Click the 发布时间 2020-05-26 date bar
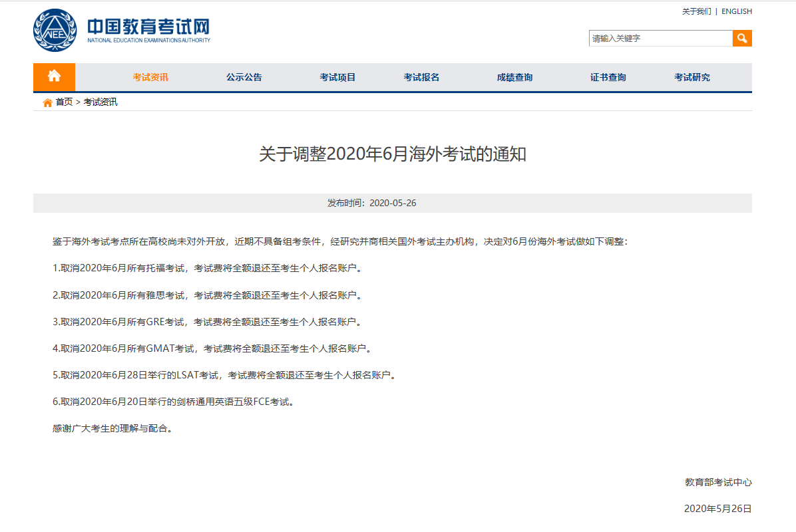Image resolution: width=796 pixels, height=532 pixels. (x=393, y=203)
